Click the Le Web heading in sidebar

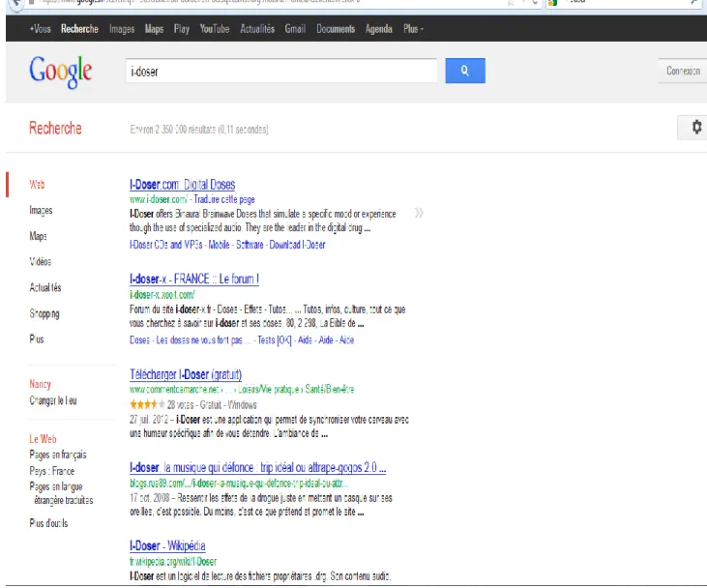[43, 439]
